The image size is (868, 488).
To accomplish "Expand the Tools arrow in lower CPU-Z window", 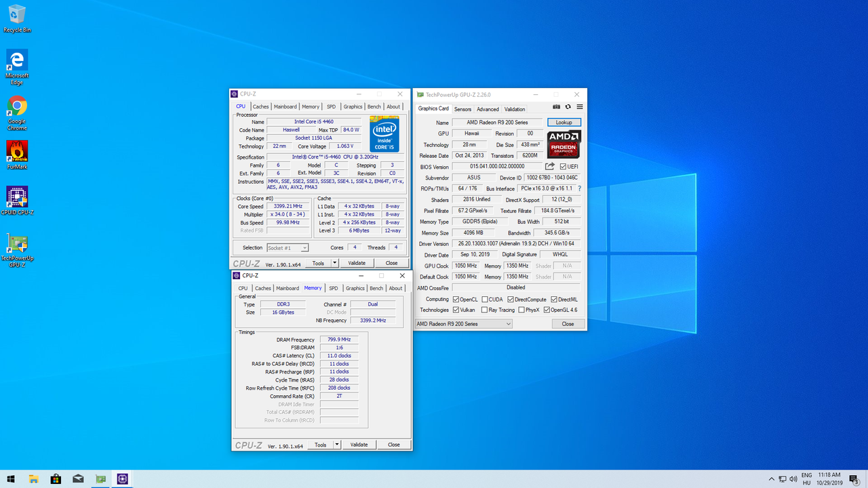I will [337, 445].
